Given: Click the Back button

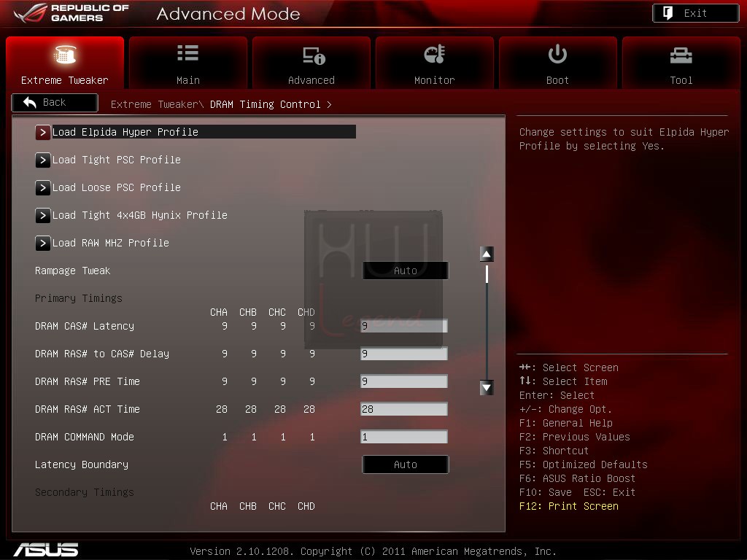Looking at the screenshot, I should click(x=55, y=102).
